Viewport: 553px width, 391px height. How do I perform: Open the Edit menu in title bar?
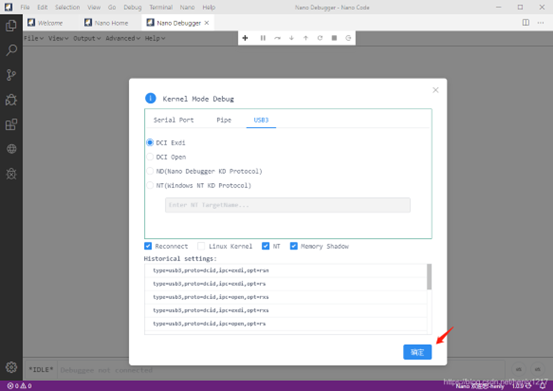pyautogui.click(x=42, y=7)
